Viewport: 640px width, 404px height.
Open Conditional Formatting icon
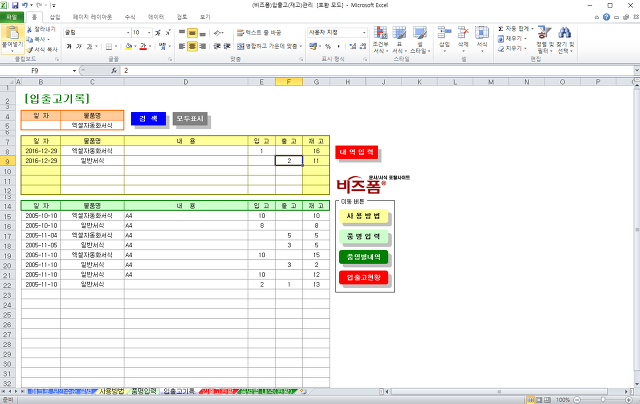coord(380,33)
